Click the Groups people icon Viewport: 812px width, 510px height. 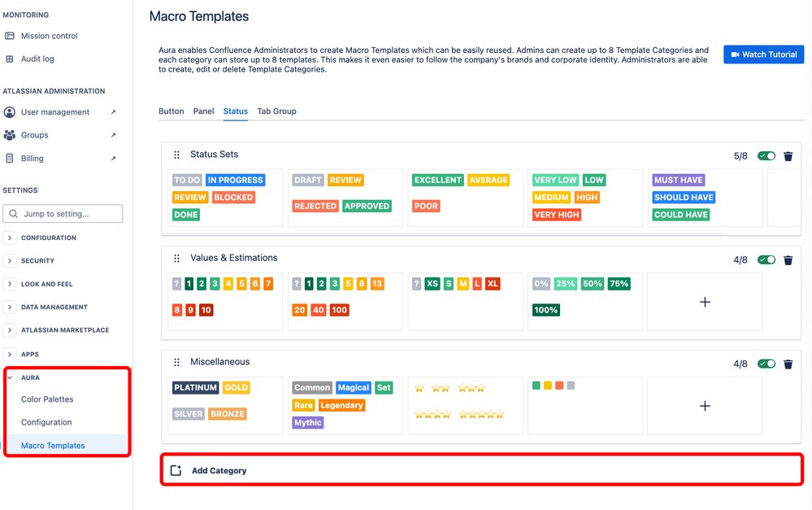[11, 135]
